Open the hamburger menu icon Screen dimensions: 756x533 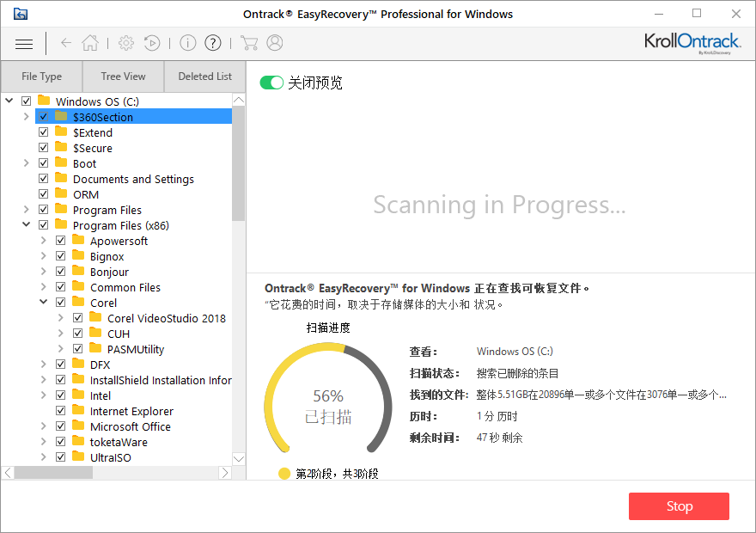click(x=24, y=44)
